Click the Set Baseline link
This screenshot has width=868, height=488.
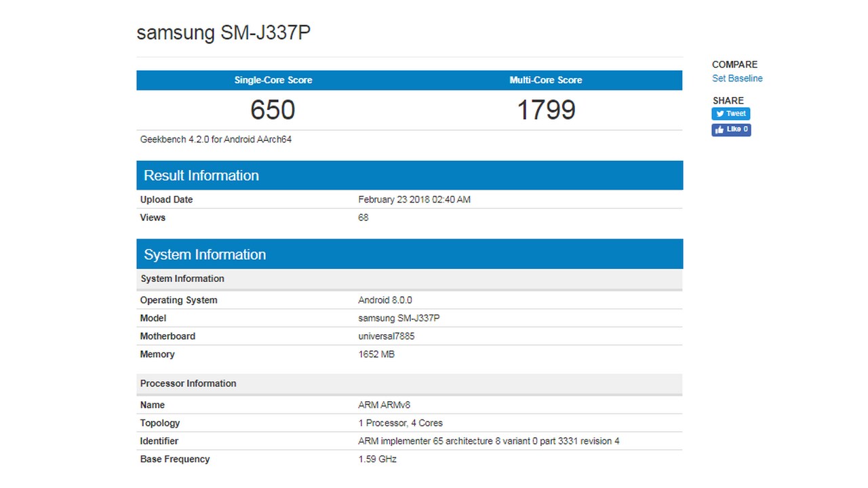737,79
